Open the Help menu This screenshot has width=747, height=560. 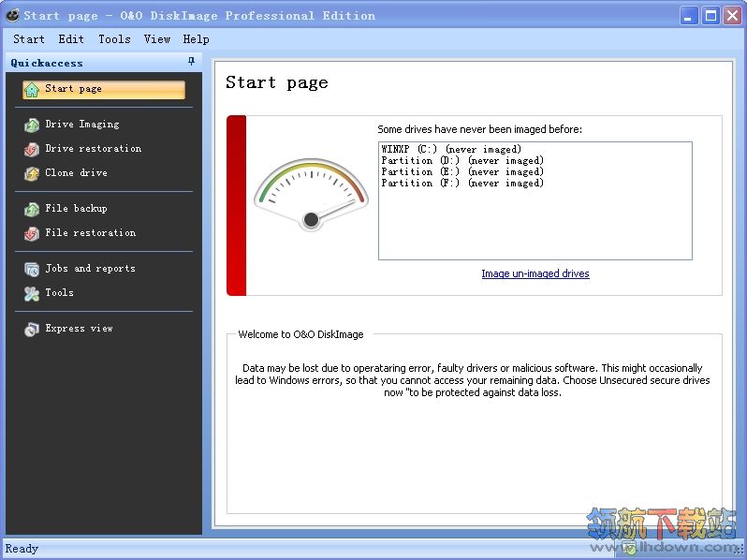tap(196, 39)
